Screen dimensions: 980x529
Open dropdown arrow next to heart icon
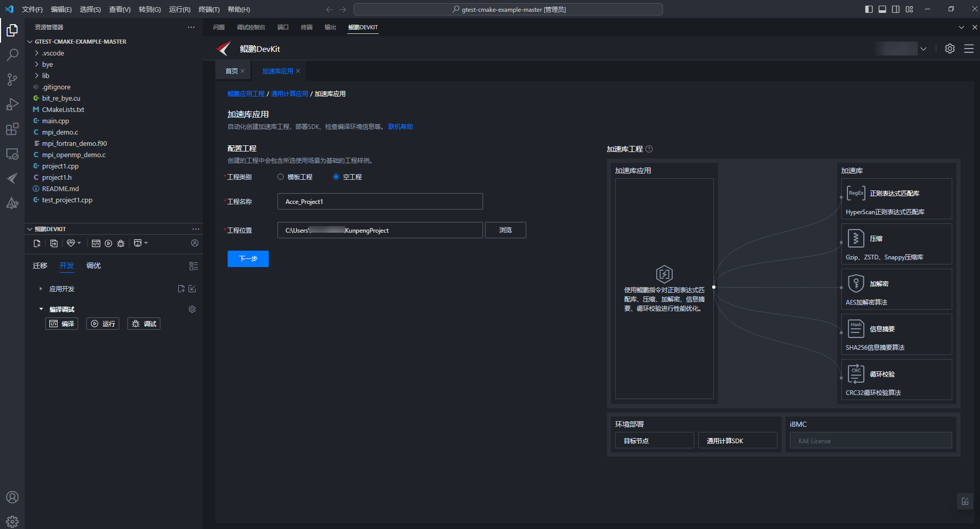coord(79,243)
